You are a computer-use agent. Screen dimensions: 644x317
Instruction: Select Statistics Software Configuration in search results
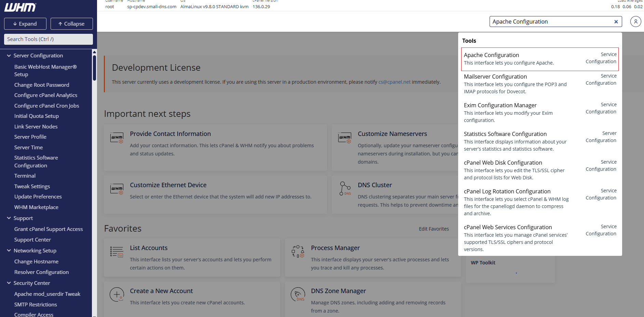(540, 141)
